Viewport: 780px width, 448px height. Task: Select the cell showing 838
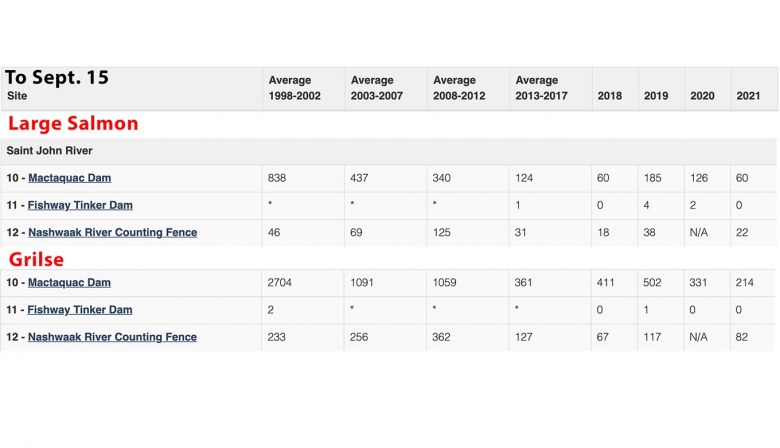pos(277,178)
